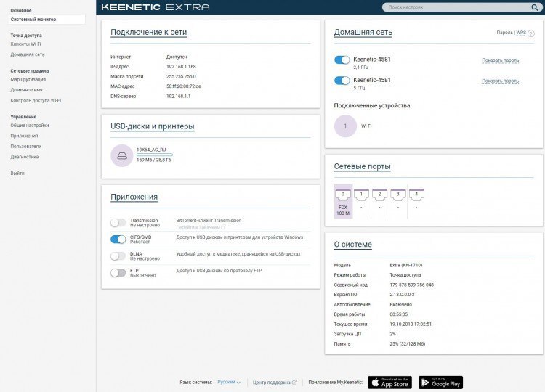Select network port 2 icon
The height and width of the screenshot is (392, 545).
click(379, 195)
